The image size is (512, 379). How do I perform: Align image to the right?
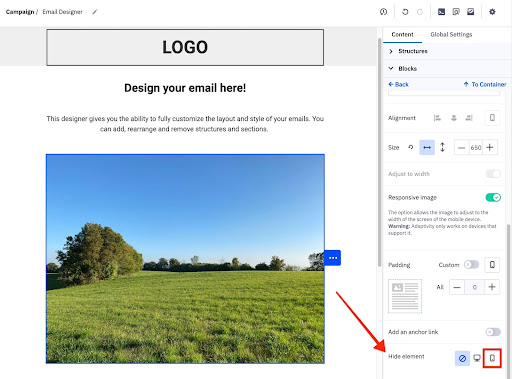(469, 118)
